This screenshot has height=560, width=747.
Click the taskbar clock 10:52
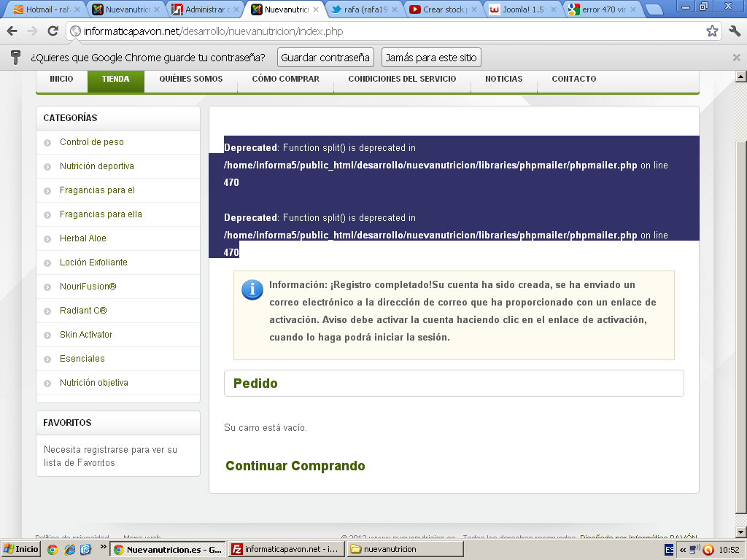click(x=729, y=550)
